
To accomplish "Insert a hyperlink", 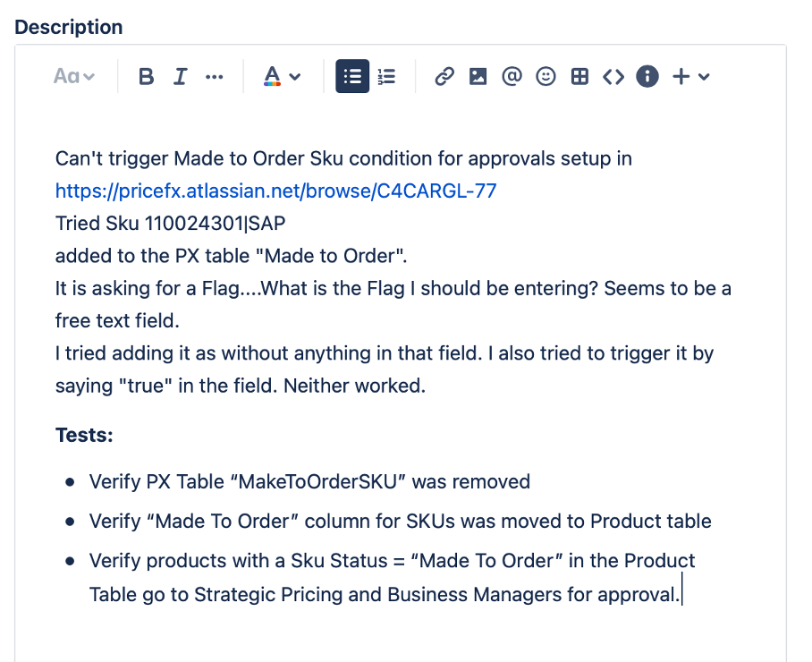I will pyautogui.click(x=444, y=77).
